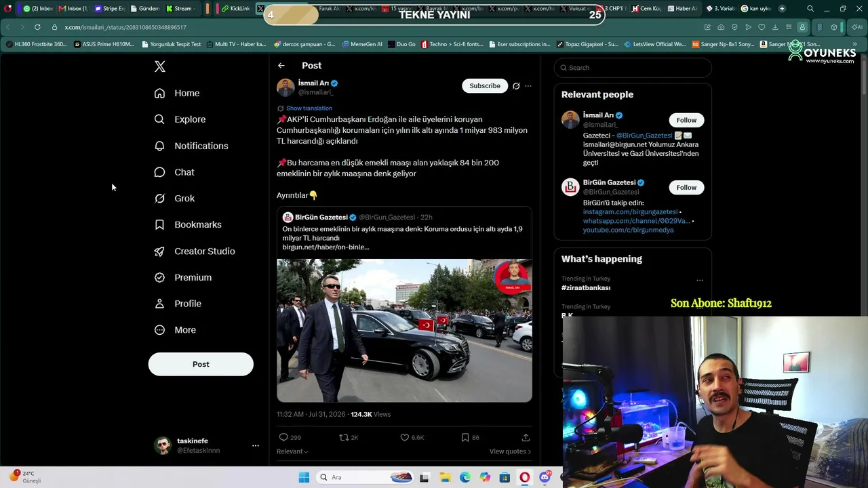Open trending topic #ziraatbankası
This screenshot has width=868, height=488.
[586, 288]
